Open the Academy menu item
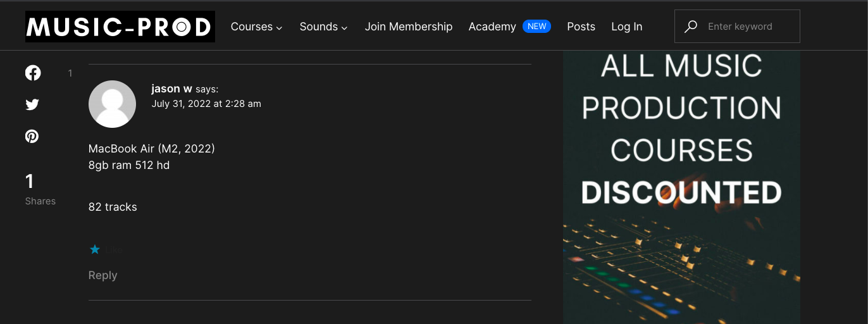Image resolution: width=868 pixels, height=324 pixels. click(492, 27)
